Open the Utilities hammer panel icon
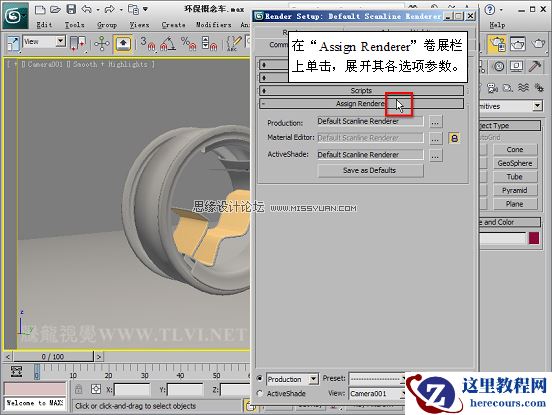Screen dimensions: 552x415 [x=535, y=67]
